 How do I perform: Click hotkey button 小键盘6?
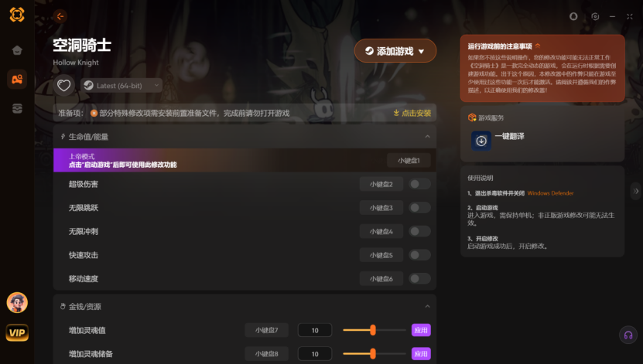[381, 279]
